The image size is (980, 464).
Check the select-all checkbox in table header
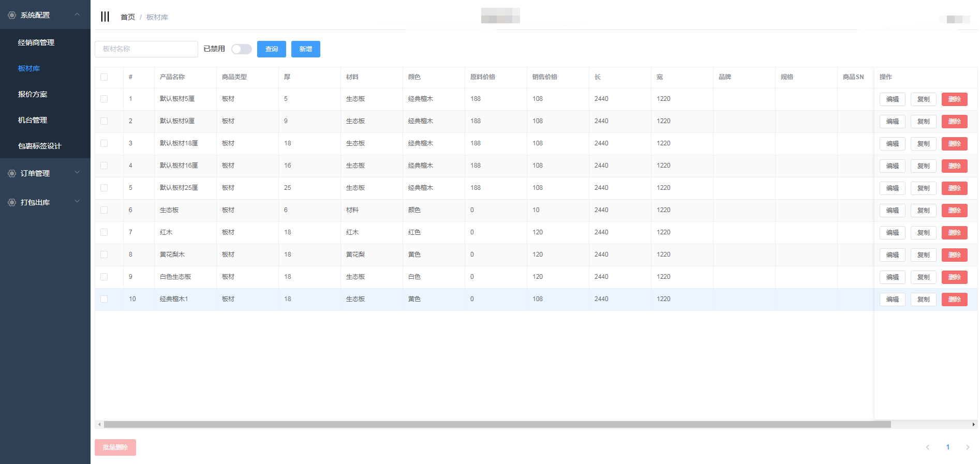(x=104, y=77)
